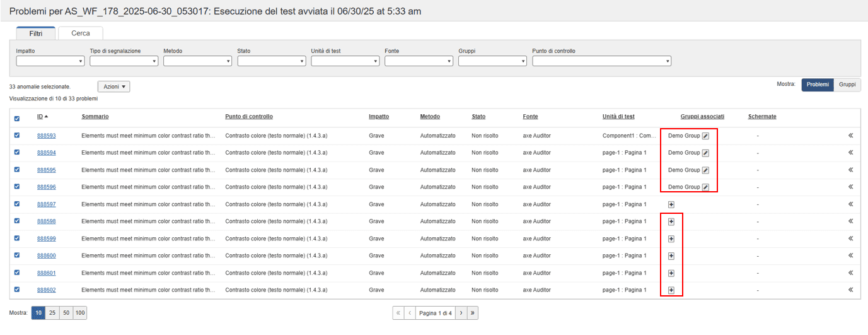
Task: Uncheck the checkbox for issue 888601
Action: [17, 273]
